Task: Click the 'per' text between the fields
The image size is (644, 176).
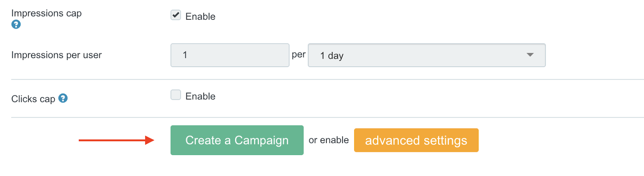Action: click(299, 55)
